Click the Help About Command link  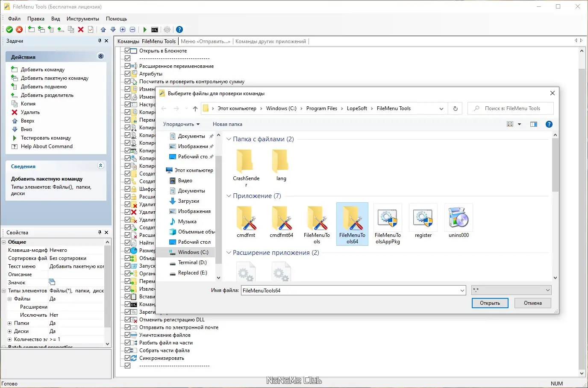click(x=47, y=146)
